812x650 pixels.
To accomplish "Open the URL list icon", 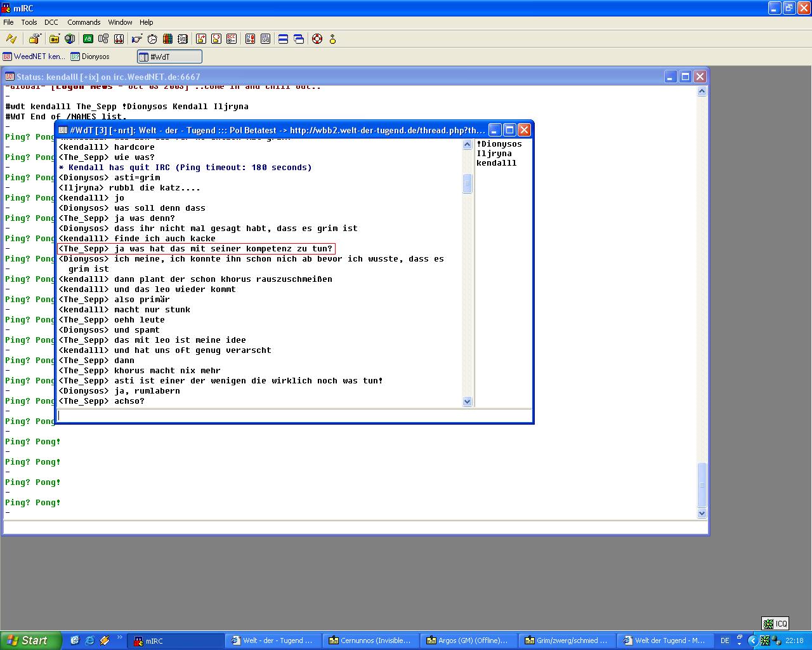I will (266, 39).
